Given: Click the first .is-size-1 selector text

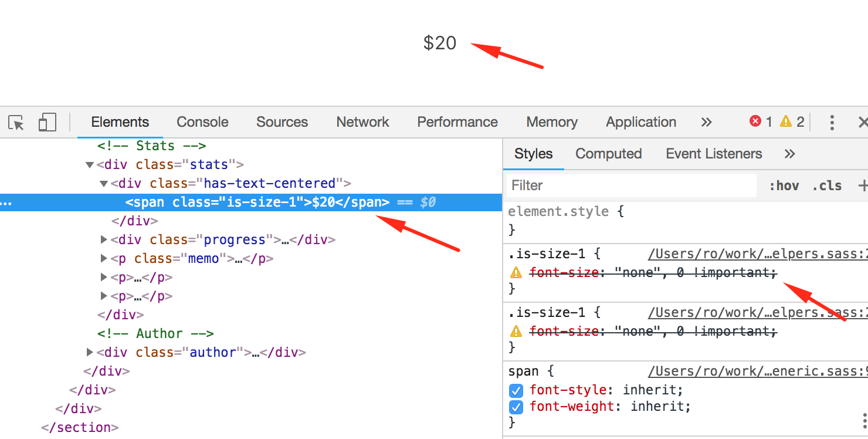Looking at the screenshot, I should [x=547, y=254].
